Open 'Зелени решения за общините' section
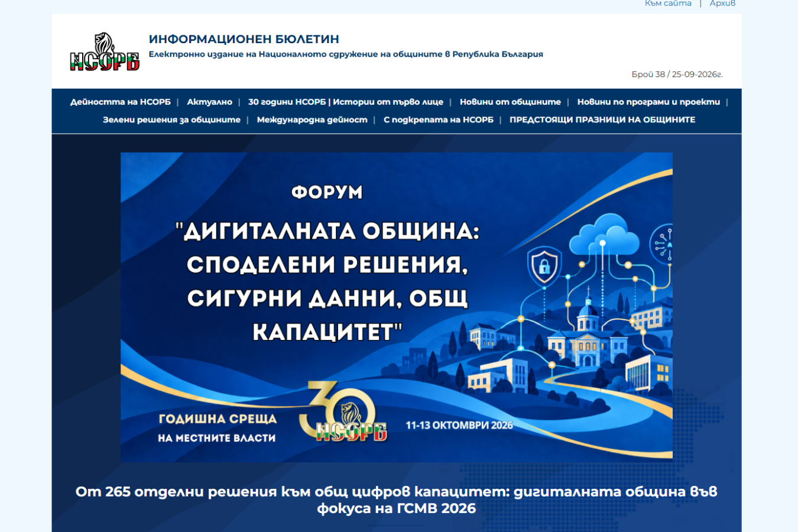 pyautogui.click(x=172, y=119)
